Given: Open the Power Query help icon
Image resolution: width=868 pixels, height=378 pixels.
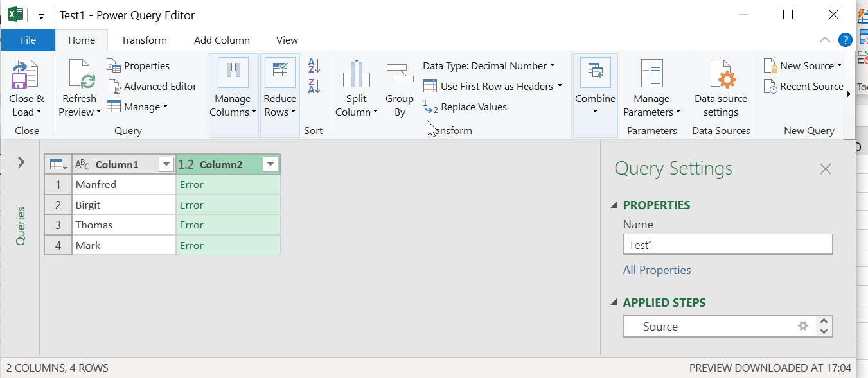Looking at the screenshot, I should 846,40.
